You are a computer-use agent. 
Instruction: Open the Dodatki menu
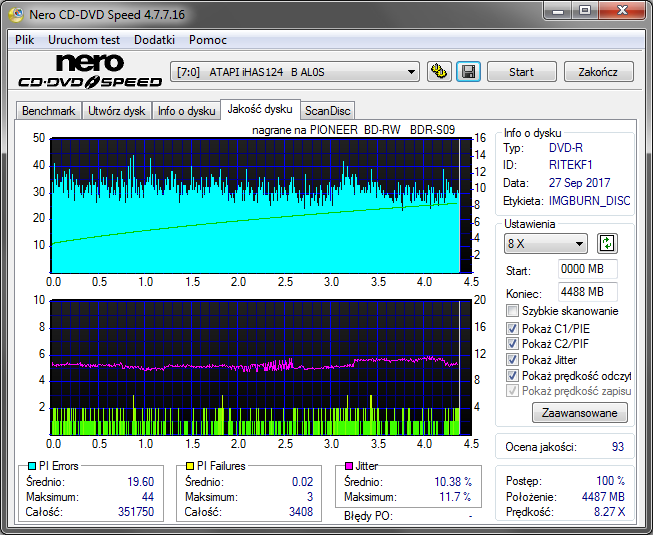pos(155,40)
